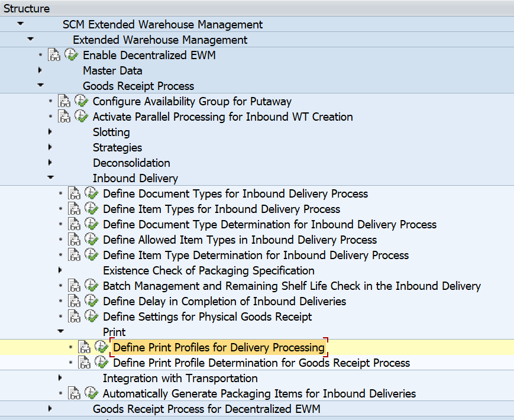The image size is (514, 420).
Task: View documentation for Batch Management and Shelf Life row
Action: [x=75, y=286]
